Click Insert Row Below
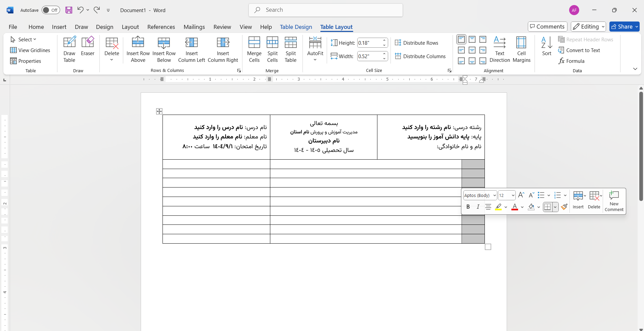This screenshot has height=331, width=644. click(164, 49)
